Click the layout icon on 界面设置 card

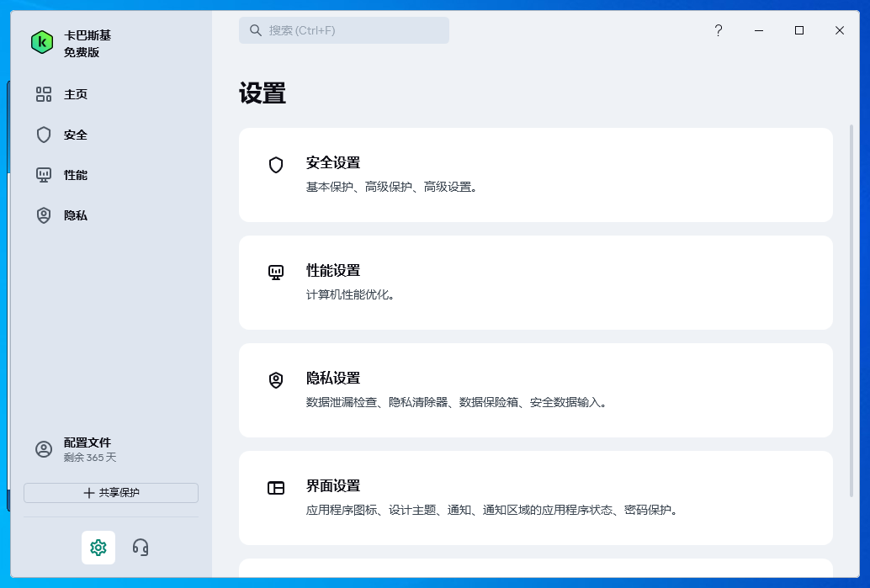(276, 489)
